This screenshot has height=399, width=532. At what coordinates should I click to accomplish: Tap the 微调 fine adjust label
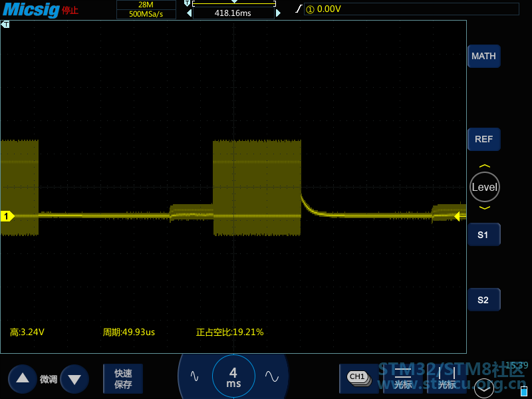pyautogui.click(x=49, y=379)
